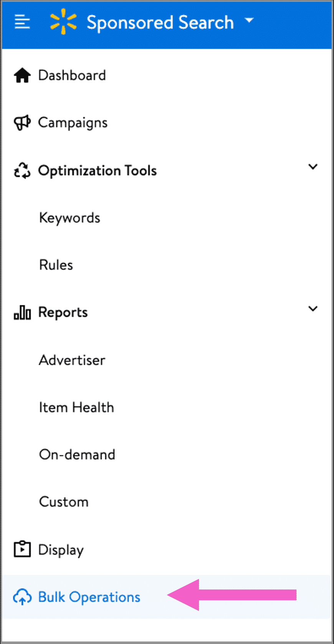Viewport: 334px width, 644px height.
Task: Open the Item Health report
Action: (x=76, y=407)
